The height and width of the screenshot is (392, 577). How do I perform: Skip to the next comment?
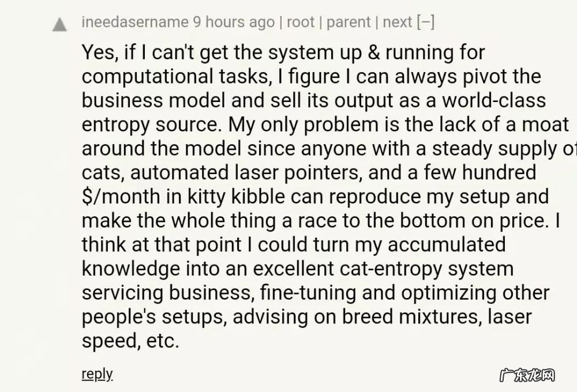pos(397,22)
